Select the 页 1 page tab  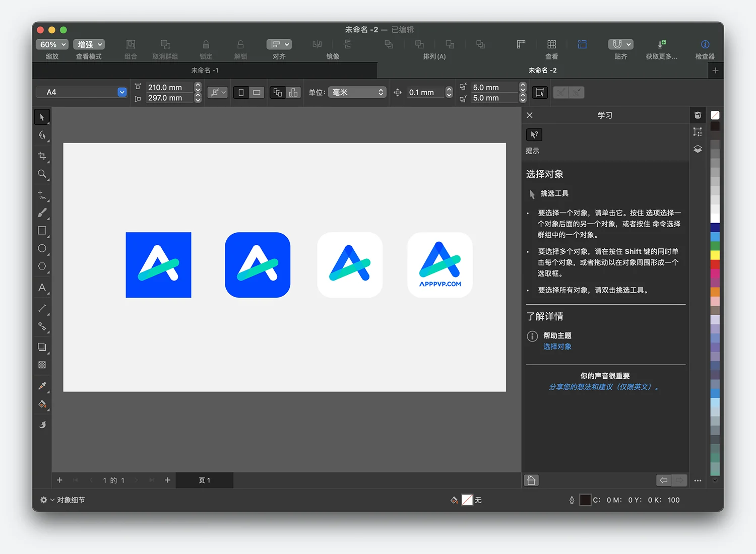click(205, 480)
